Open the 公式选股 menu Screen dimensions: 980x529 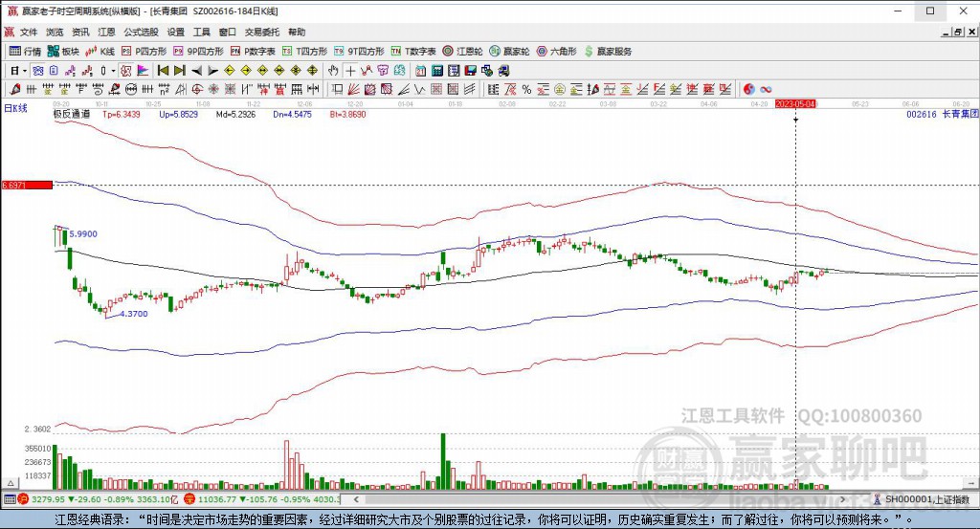[142, 32]
